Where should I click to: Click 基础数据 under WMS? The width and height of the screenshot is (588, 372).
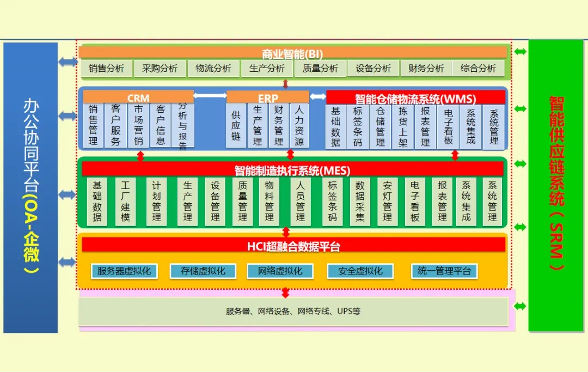[x=335, y=127]
